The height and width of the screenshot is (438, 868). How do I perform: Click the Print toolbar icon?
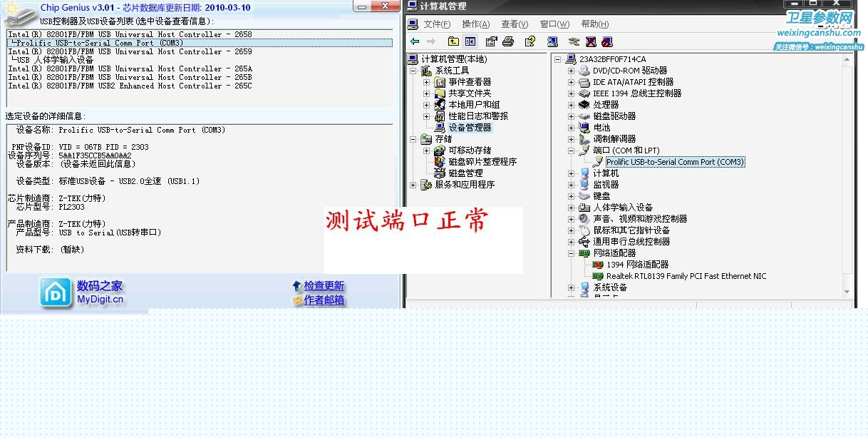click(x=508, y=42)
